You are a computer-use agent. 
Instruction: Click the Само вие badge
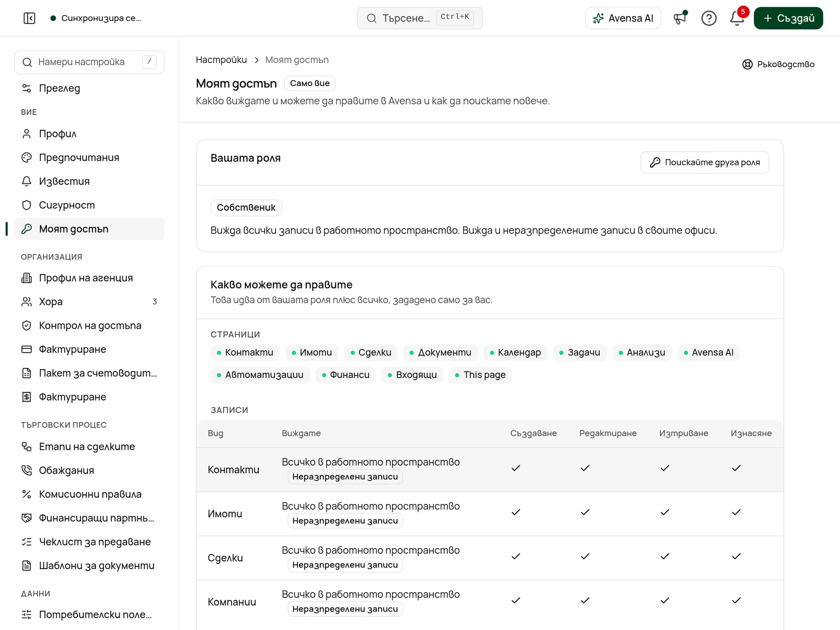coord(310,83)
